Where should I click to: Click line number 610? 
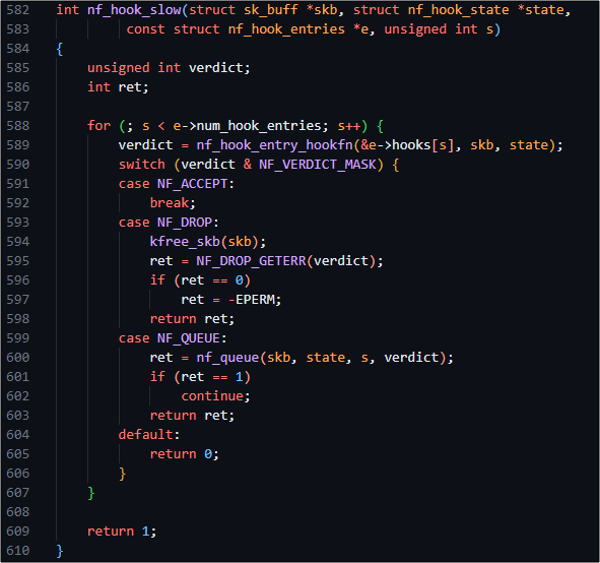click(x=18, y=551)
